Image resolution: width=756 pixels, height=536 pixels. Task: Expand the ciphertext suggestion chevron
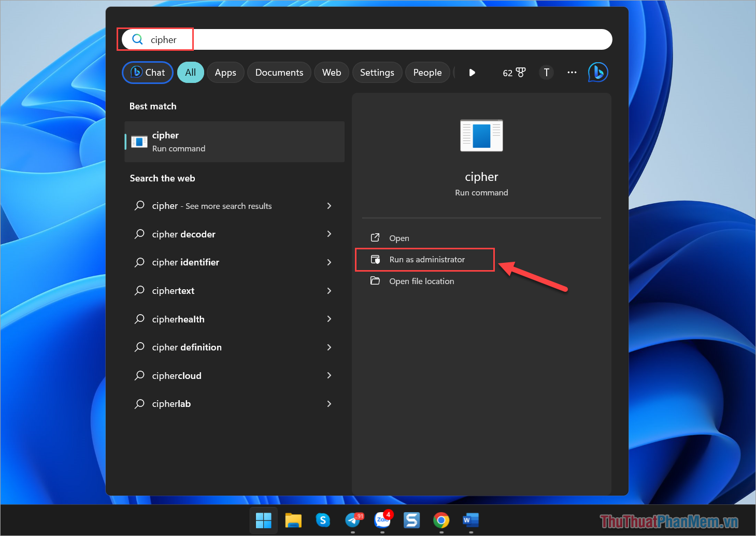[330, 291]
